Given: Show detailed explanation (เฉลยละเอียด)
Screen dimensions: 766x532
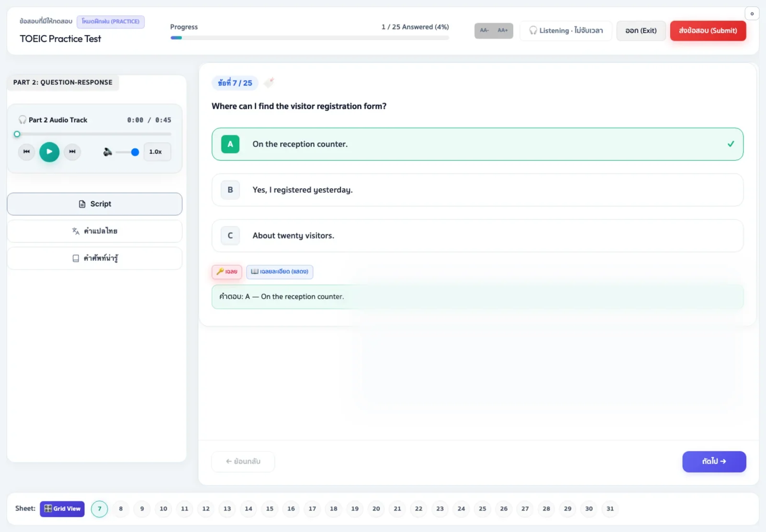Looking at the screenshot, I should 280,272.
